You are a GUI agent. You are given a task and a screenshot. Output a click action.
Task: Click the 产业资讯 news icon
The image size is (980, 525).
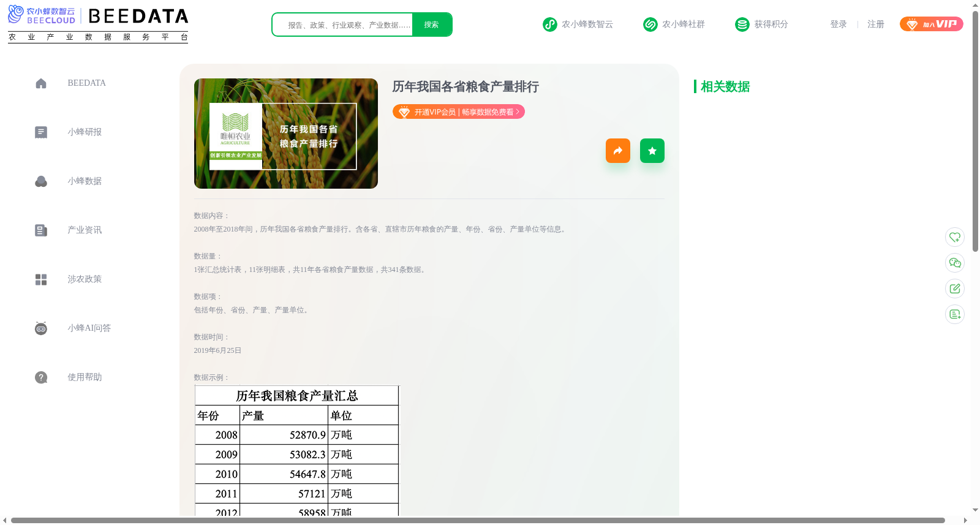pyautogui.click(x=41, y=230)
